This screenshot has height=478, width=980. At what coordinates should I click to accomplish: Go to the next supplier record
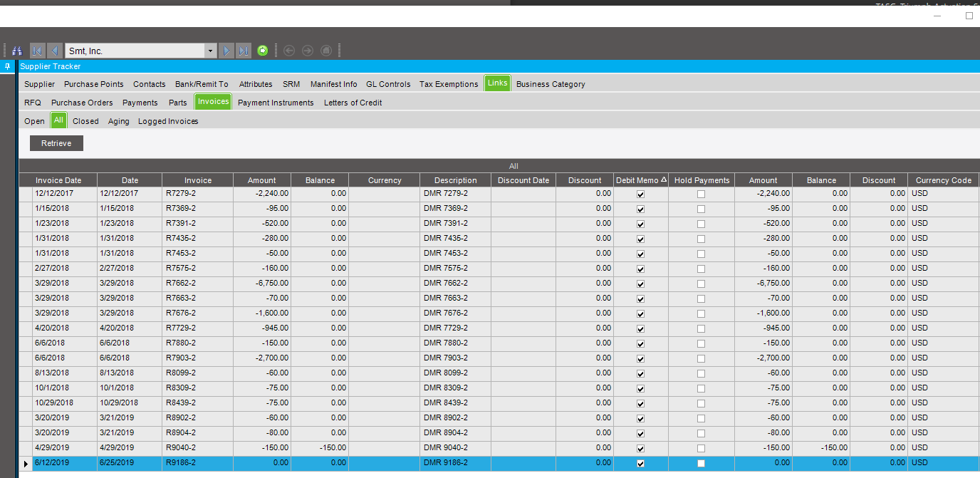[226, 51]
